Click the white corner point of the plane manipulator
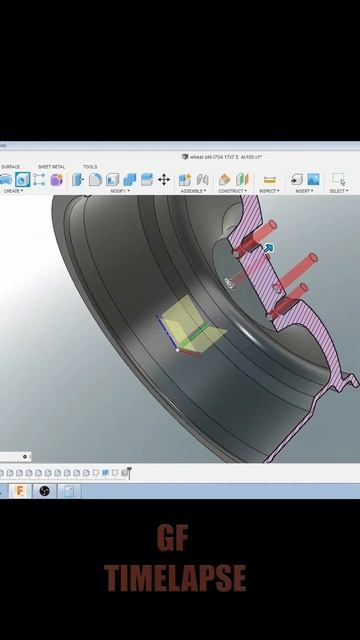 (x=177, y=350)
